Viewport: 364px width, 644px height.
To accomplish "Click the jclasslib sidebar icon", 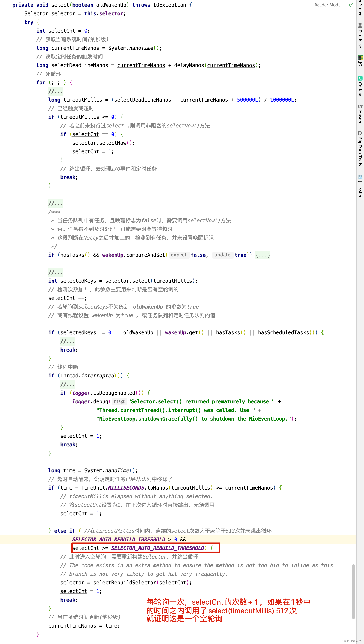I will pyautogui.click(x=360, y=177).
